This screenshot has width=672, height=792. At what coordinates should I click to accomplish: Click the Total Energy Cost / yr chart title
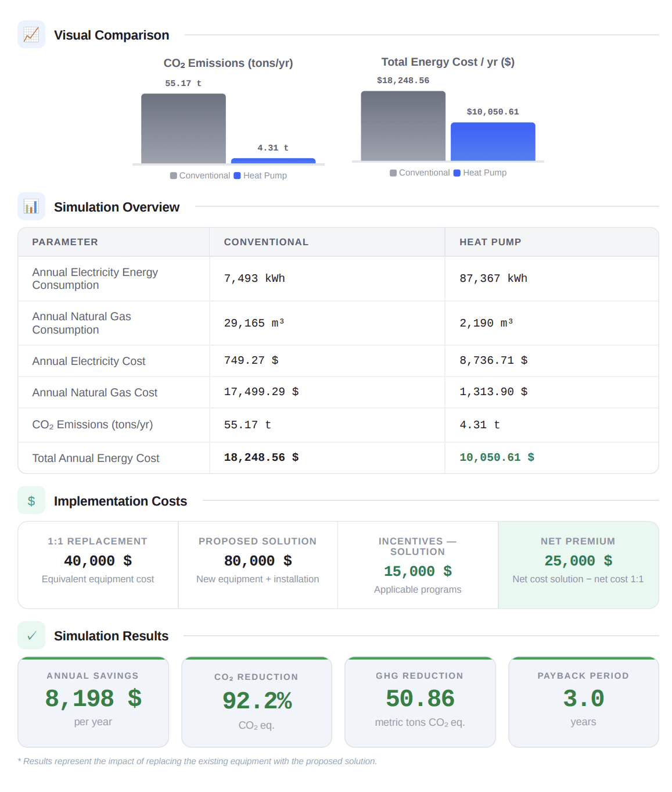coord(448,62)
